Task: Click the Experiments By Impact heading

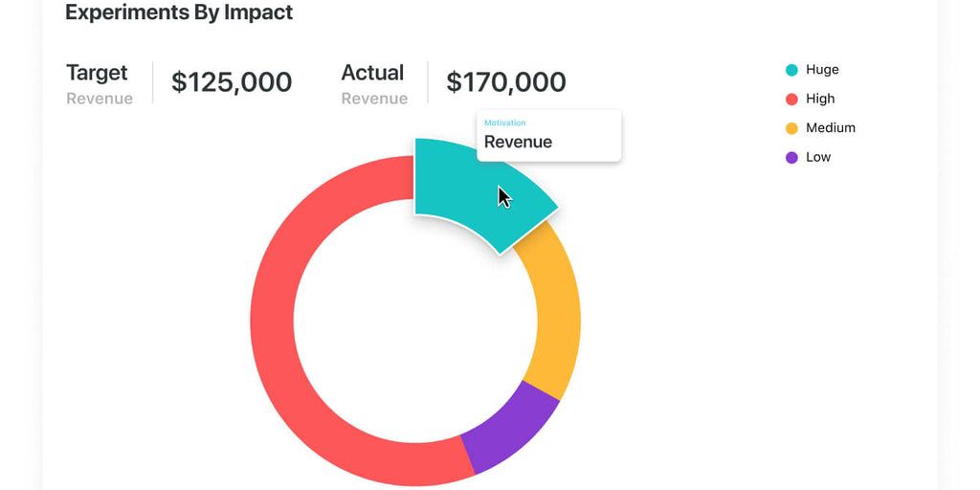Action: (179, 12)
